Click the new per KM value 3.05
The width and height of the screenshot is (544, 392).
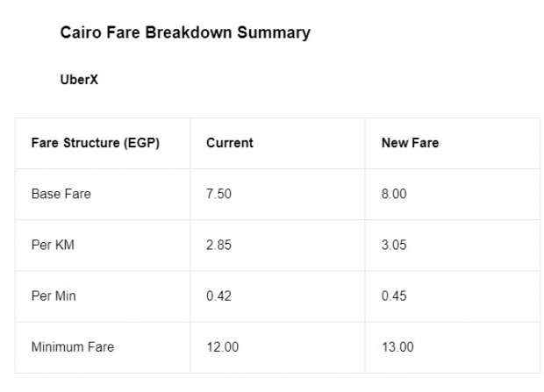[x=394, y=245]
